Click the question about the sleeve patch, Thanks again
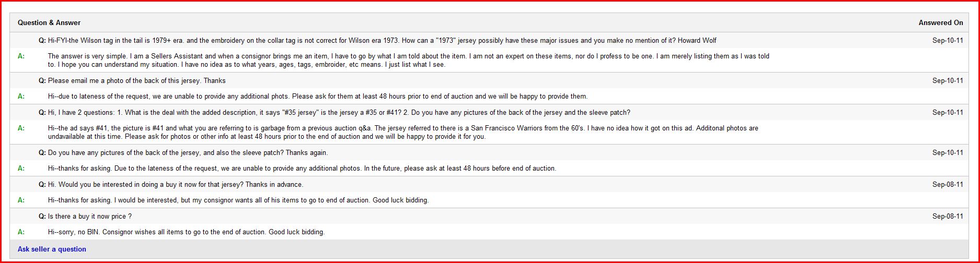 click(188, 153)
